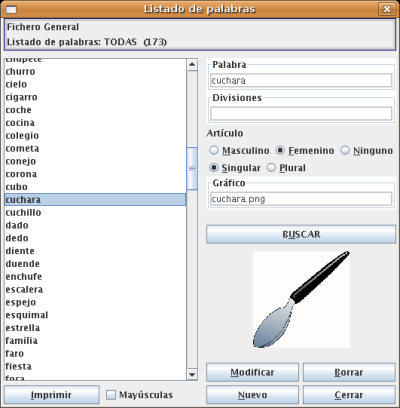Image resolution: width=400 pixels, height=408 pixels.
Task: Select 'escalera' in the word list
Action: point(95,289)
